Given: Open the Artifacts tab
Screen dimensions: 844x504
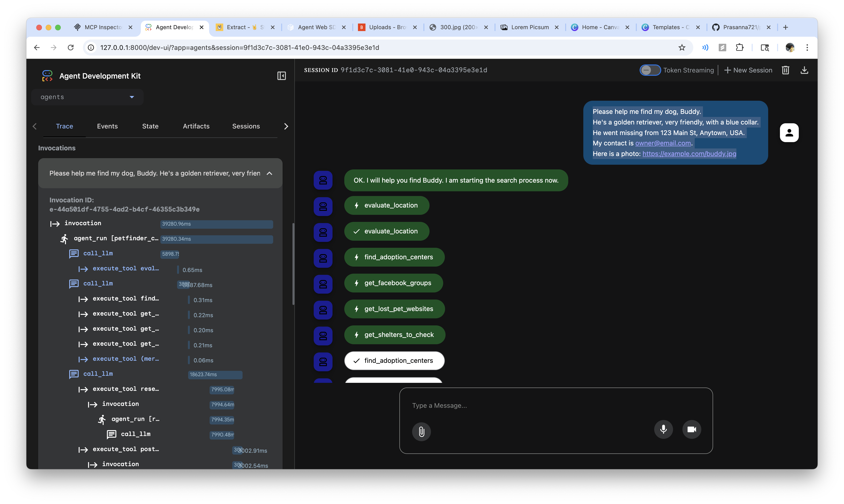Looking at the screenshot, I should pyautogui.click(x=196, y=126).
